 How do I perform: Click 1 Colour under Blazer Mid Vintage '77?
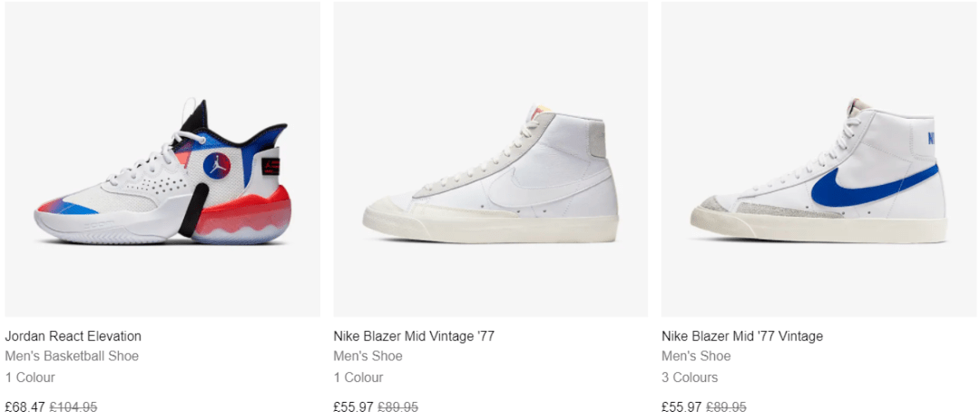tap(358, 377)
